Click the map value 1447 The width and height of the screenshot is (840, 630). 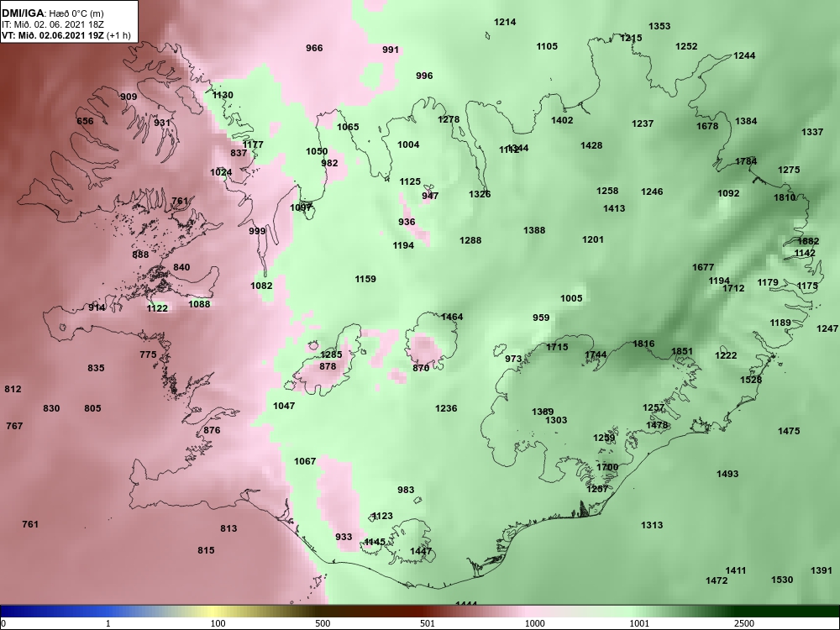[421, 551]
